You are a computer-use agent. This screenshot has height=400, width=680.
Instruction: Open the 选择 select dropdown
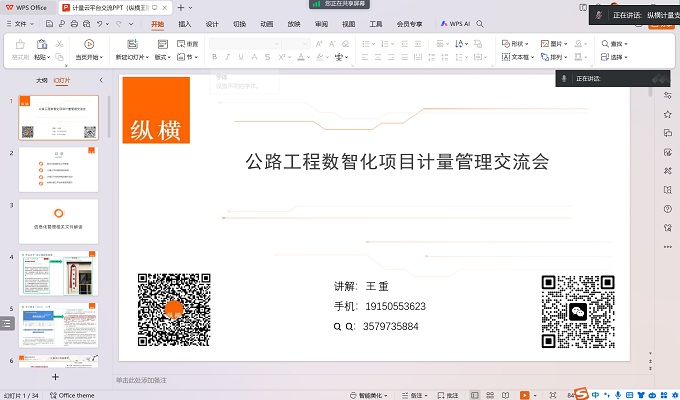point(614,57)
